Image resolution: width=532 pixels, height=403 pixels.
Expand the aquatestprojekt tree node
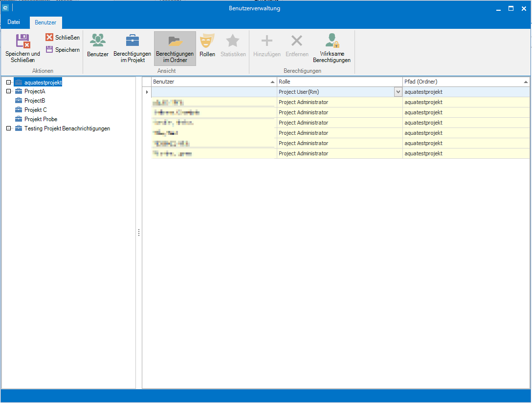[x=9, y=82]
